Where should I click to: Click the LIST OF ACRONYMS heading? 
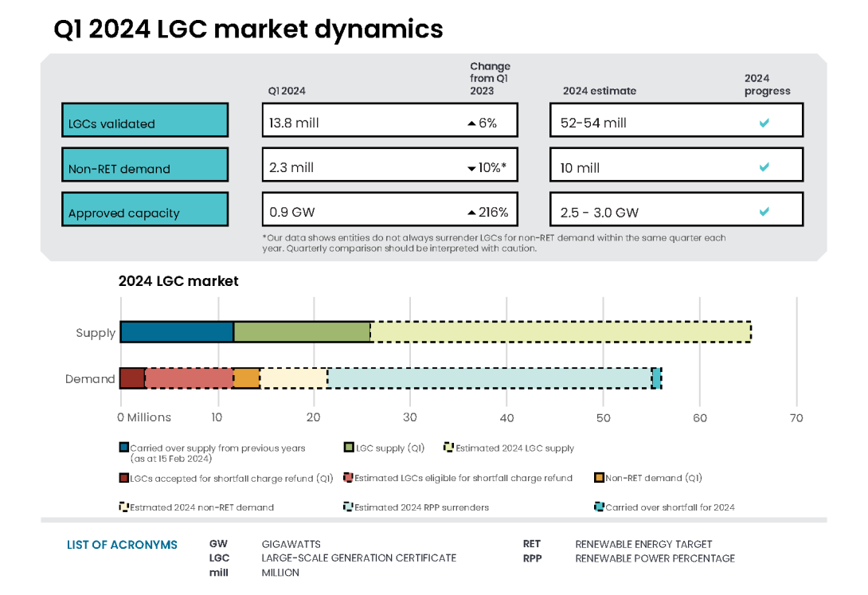pos(122,545)
